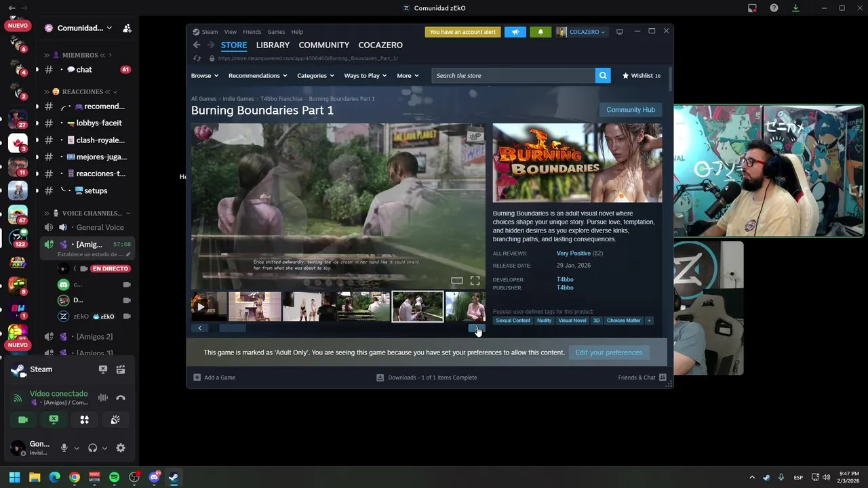The width and height of the screenshot is (868, 488).
Task: Play the trailer video thumbnail
Action: pyautogui.click(x=209, y=307)
